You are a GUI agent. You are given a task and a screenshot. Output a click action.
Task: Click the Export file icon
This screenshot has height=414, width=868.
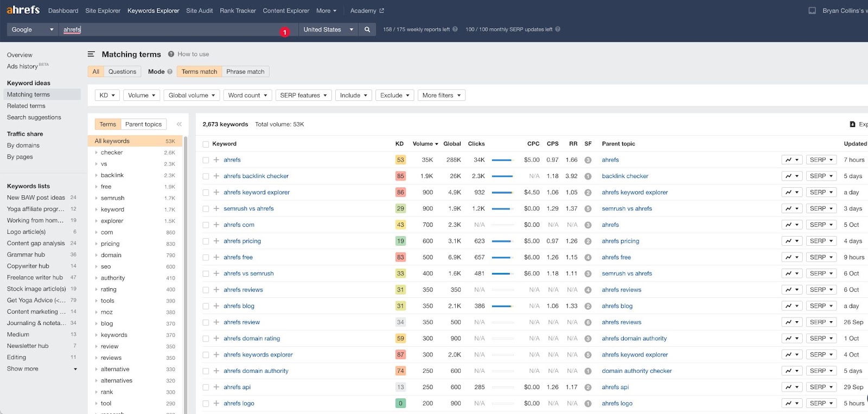click(x=853, y=124)
